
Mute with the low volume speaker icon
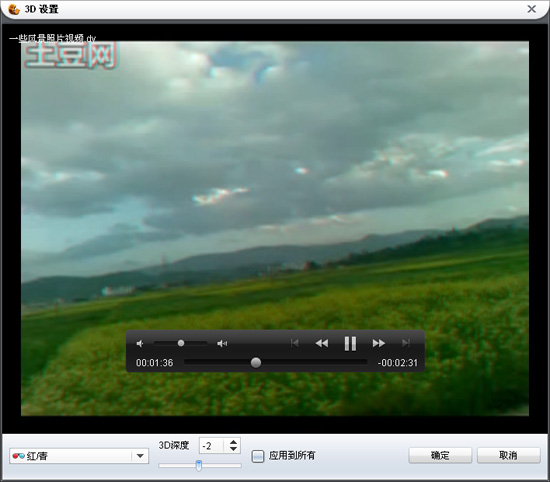[x=140, y=343]
